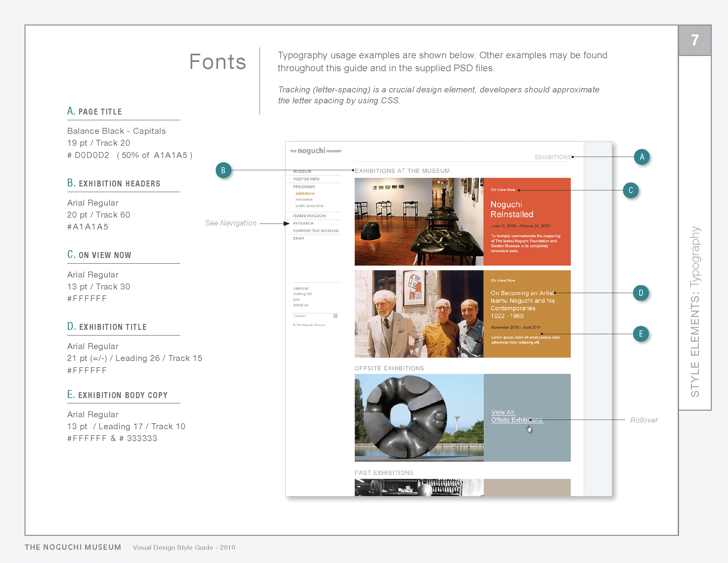
Task: Open the gallery interior exhibition photo
Action: click(x=419, y=222)
